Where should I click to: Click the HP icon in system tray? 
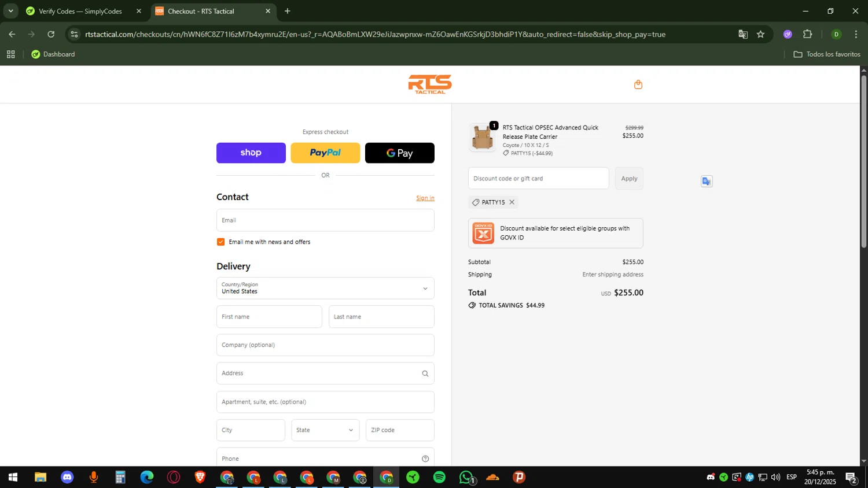[750, 478]
